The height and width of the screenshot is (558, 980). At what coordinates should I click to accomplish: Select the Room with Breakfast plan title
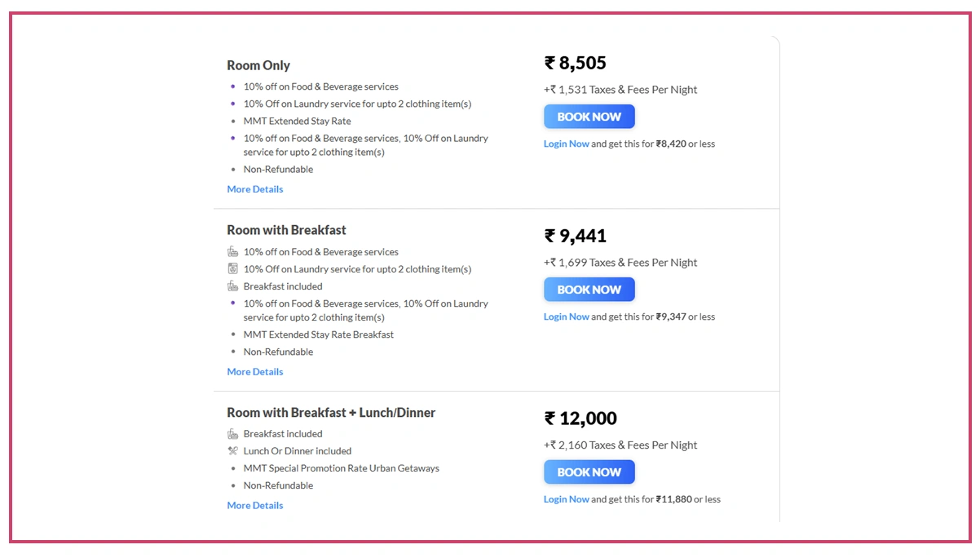(x=286, y=230)
